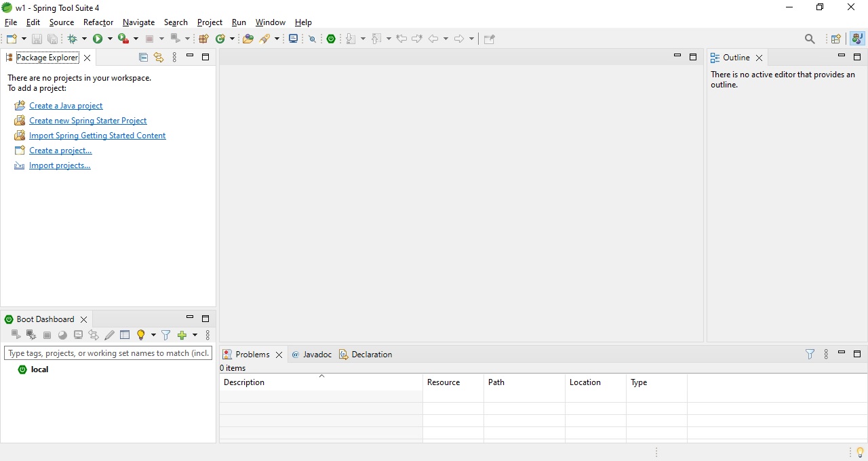Open dropdown beside green plus in Boot Dashboard
Screen dimensions: 868x461
(x=195, y=335)
